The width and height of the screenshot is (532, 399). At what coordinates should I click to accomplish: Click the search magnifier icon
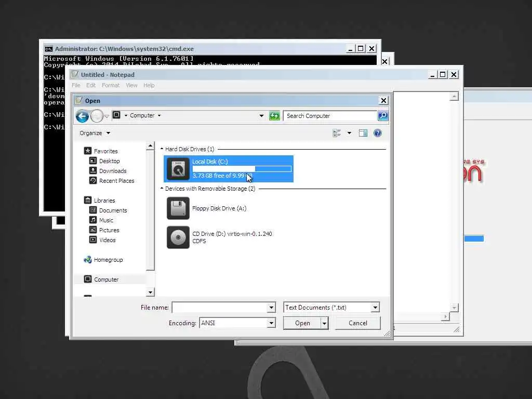[383, 116]
